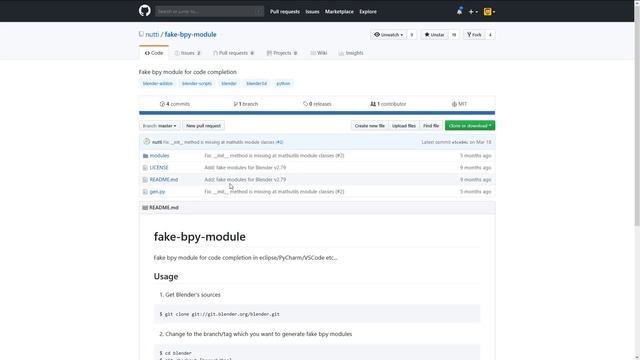Toggle the Unstar button

[434, 35]
